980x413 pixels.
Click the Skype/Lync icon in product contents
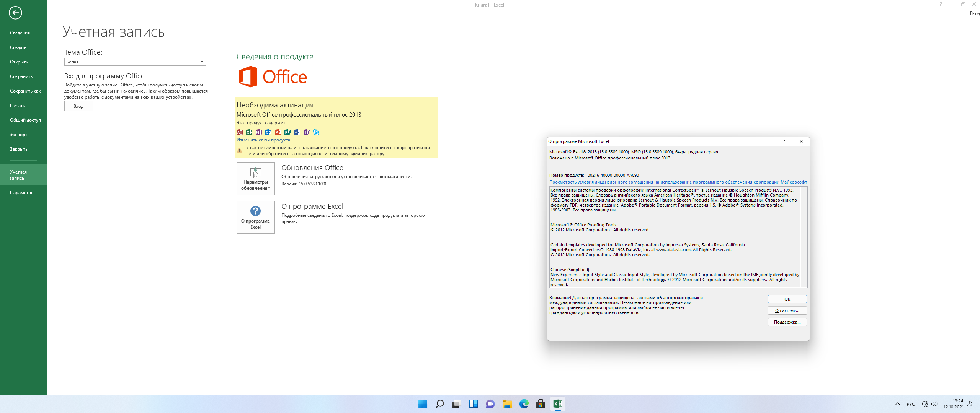[316, 132]
